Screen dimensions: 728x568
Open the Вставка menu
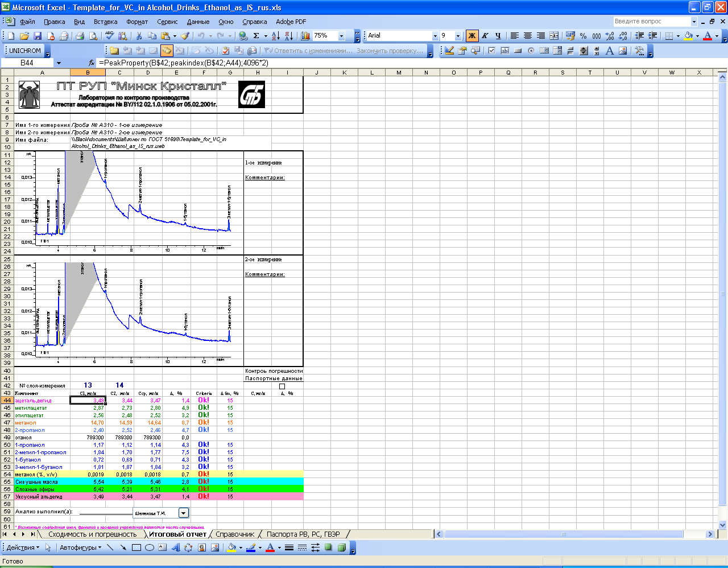[105, 22]
